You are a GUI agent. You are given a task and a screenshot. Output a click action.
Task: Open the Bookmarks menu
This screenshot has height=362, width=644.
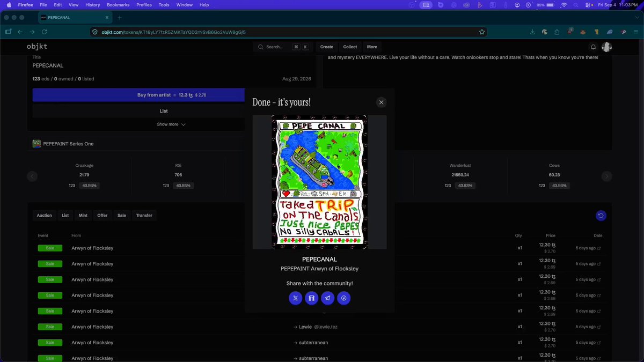click(x=118, y=5)
